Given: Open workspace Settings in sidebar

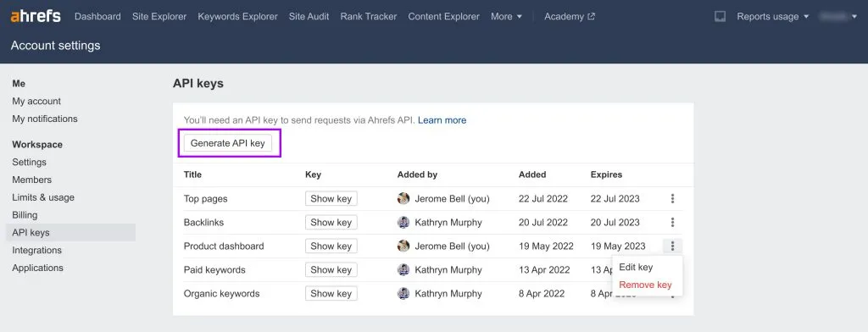Looking at the screenshot, I should [30, 162].
